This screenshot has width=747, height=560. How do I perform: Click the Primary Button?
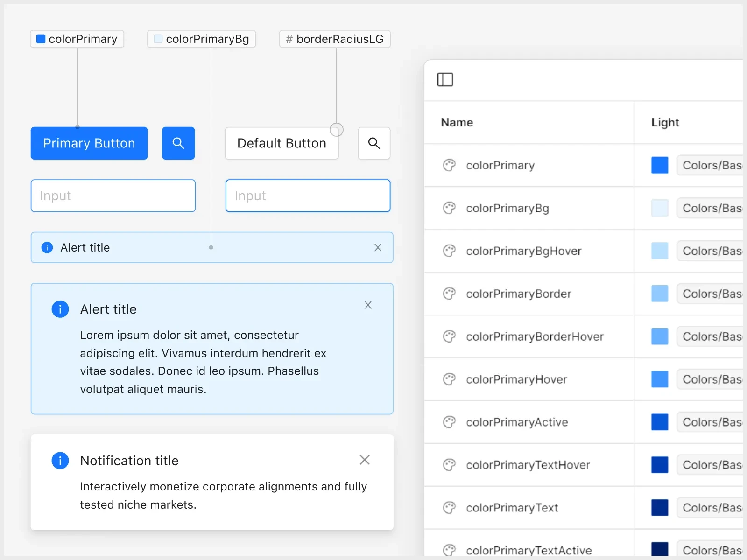[89, 143]
